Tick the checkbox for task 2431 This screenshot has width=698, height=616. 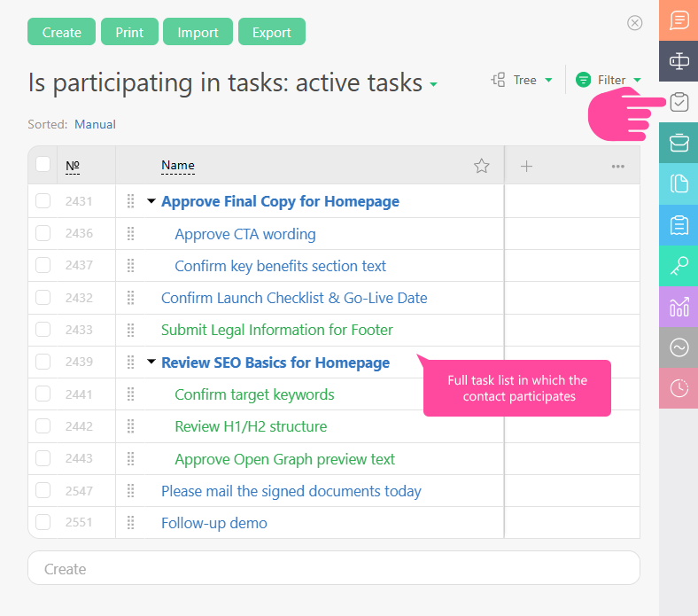tap(43, 201)
